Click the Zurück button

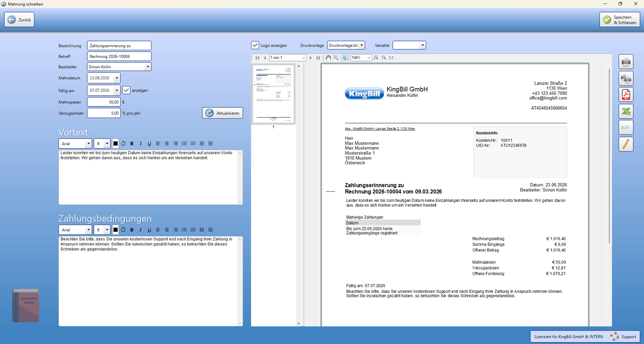(19, 20)
